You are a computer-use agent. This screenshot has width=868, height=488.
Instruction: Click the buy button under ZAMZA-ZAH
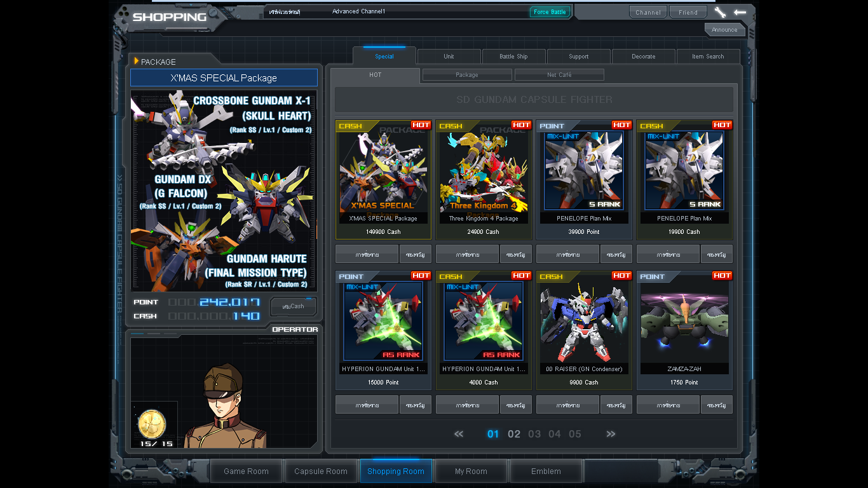pyautogui.click(x=668, y=405)
